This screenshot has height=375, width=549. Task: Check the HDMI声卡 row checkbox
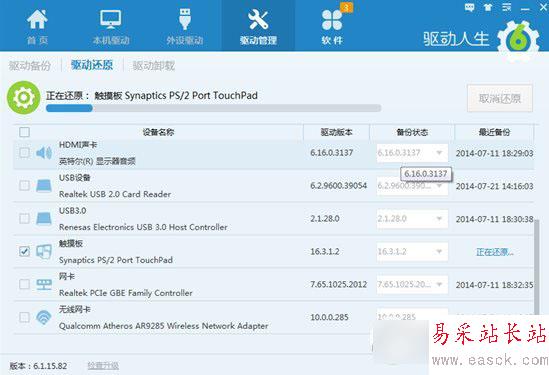click(24, 153)
